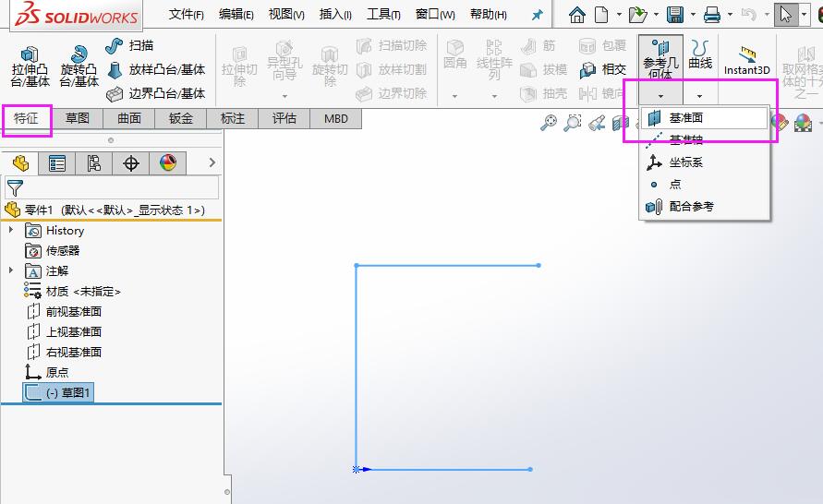Open the DisplayManager color ball tab

(168, 163)
